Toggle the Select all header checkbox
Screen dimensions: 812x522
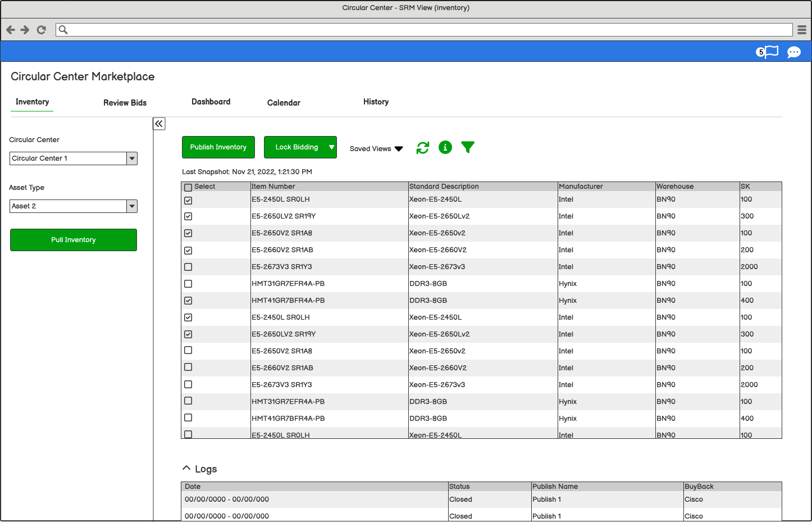188,186
